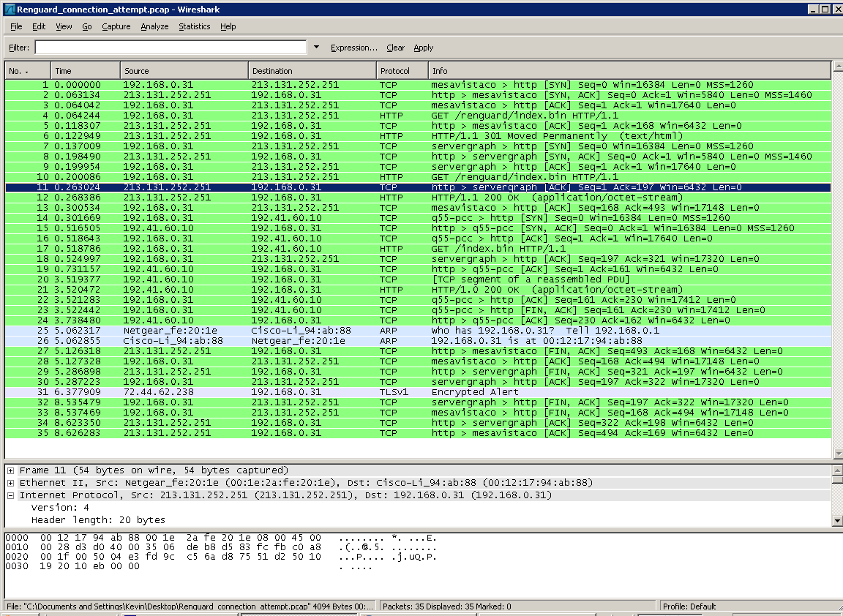The image size is (843, 616).
Task: Click inside the Filter text field
Action: (170, 48)
